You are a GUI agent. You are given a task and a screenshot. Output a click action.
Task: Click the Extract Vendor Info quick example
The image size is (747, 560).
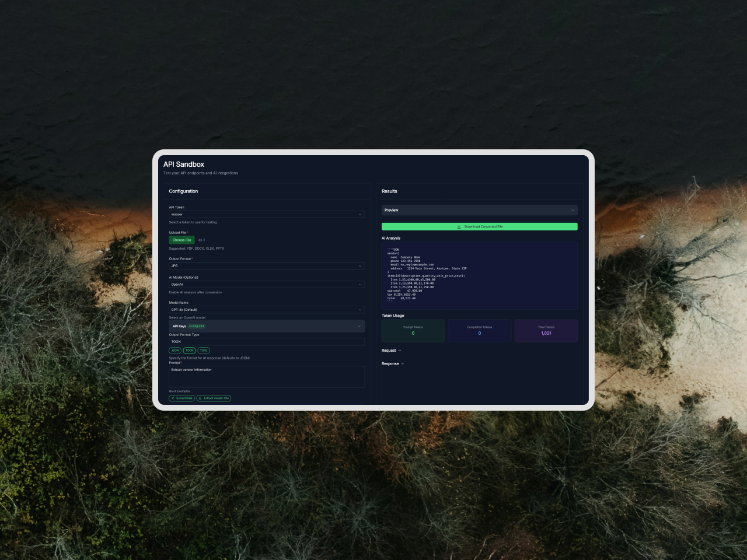pyautogui.click(x=214, y=398)
